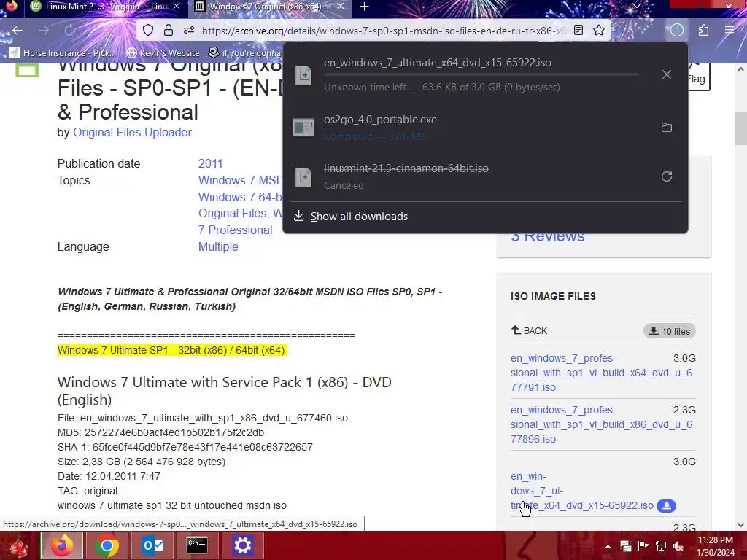Click the en_windows_7_ultimate_x64 download entry name
Screen dimensions: 747x560
pos(438,63)
